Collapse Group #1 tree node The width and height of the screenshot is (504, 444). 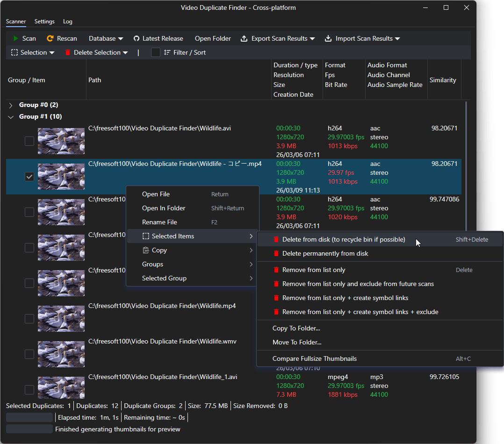[x=11, y=117]
